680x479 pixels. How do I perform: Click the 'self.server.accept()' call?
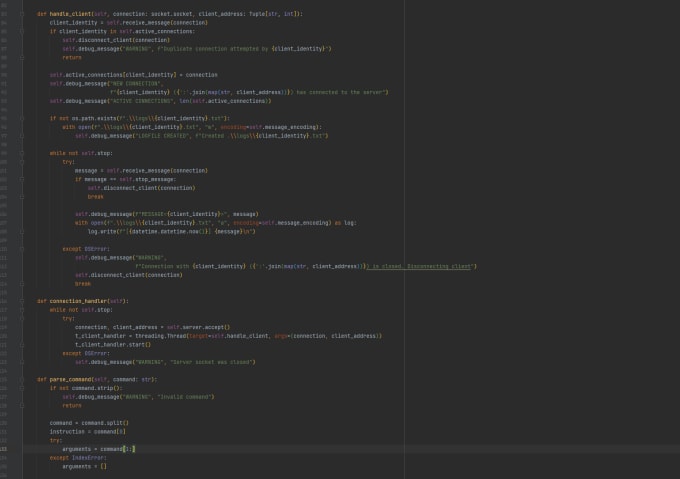coord(198,327)
